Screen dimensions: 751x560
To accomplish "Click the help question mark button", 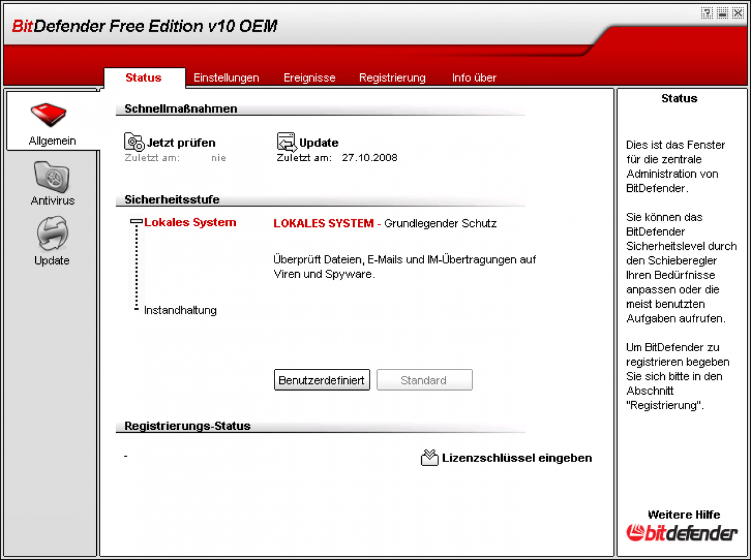I will 707,13.
